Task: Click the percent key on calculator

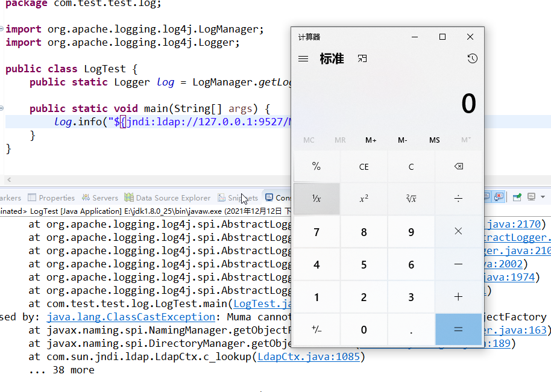Action: coord(316,166)
